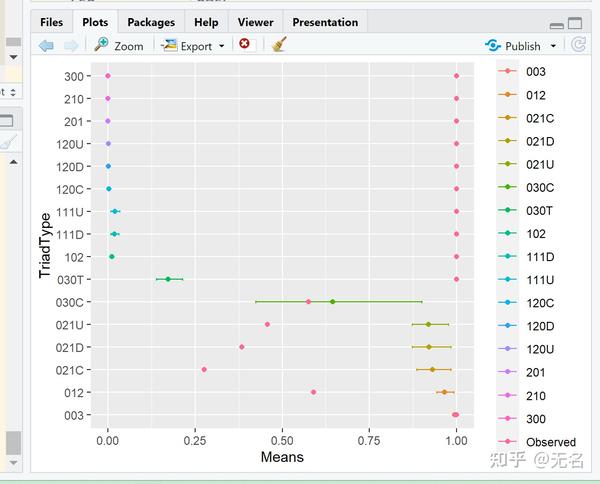Image resolution: width=600 pixels, height=484 pixels.
Task: Click the Publish icon
Action: click(492, 45)
